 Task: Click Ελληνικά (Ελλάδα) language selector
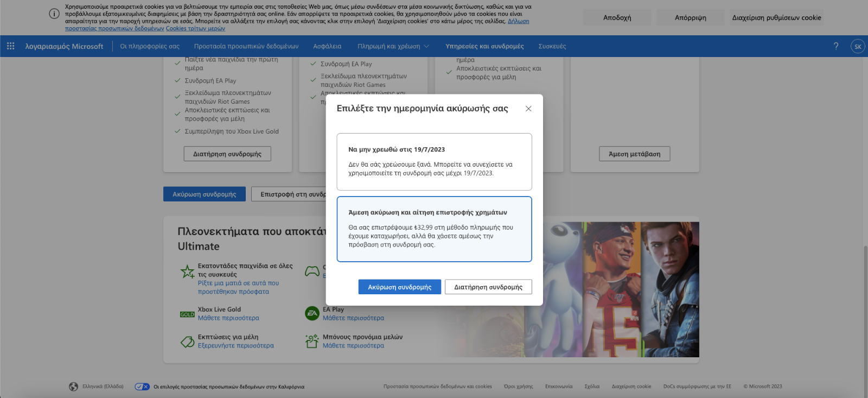pyautogui.click(x=103, y=387)
